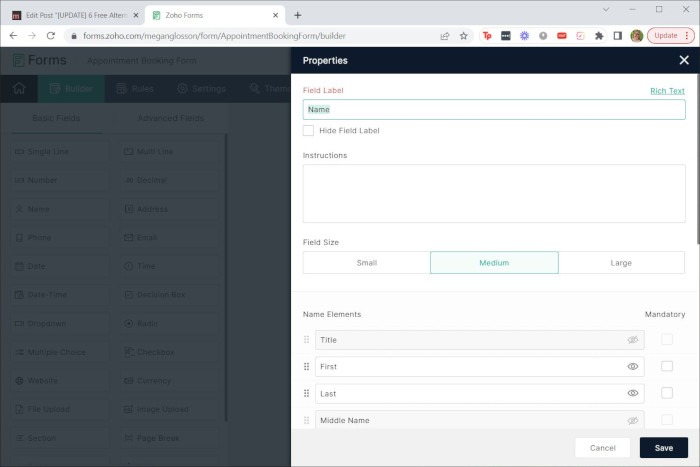Select the Decimal field
700x467 pixels.
coord(168,180)
